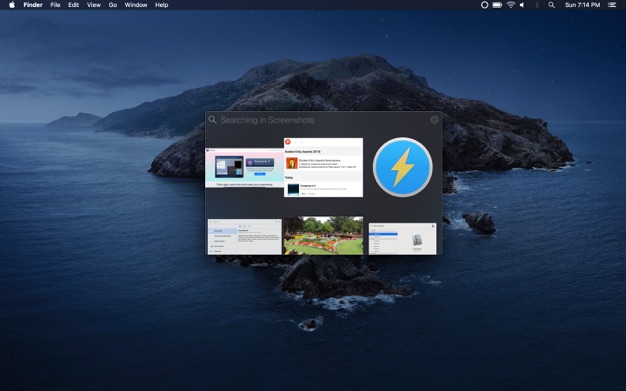Select the pink gradient website screenshot thumbnail
The width and height of the screenshot is (626, 391).
tap(244, 168)
